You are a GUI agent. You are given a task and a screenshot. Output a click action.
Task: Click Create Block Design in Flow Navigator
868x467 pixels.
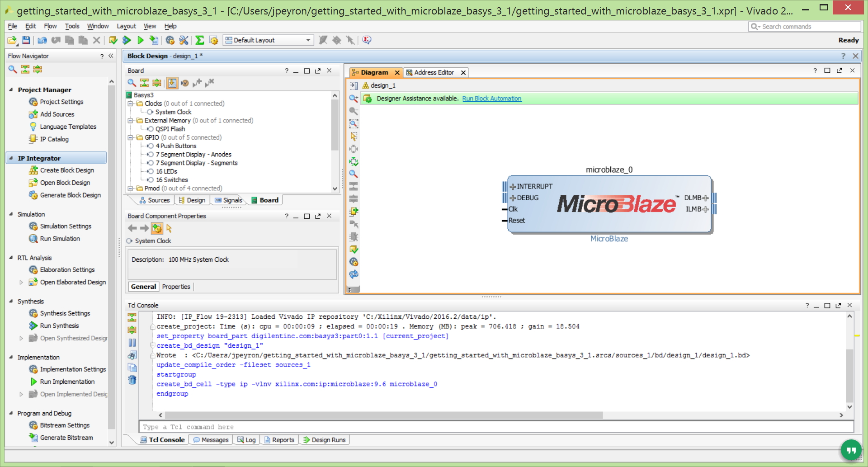click(x=67, y=170)
